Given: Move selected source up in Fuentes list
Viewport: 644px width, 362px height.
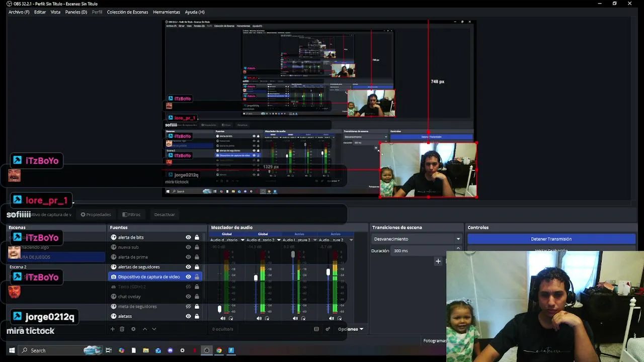Looking at the screenshot, I should (145, 329).
